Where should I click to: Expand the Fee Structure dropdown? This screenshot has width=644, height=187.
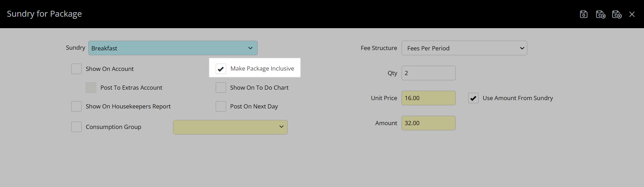464,48
